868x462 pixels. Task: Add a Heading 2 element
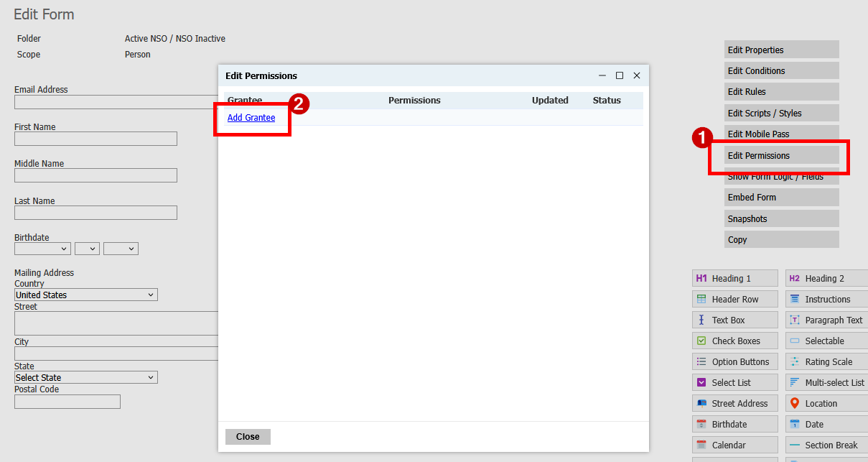pyautogui.click(x=826, y=278)
